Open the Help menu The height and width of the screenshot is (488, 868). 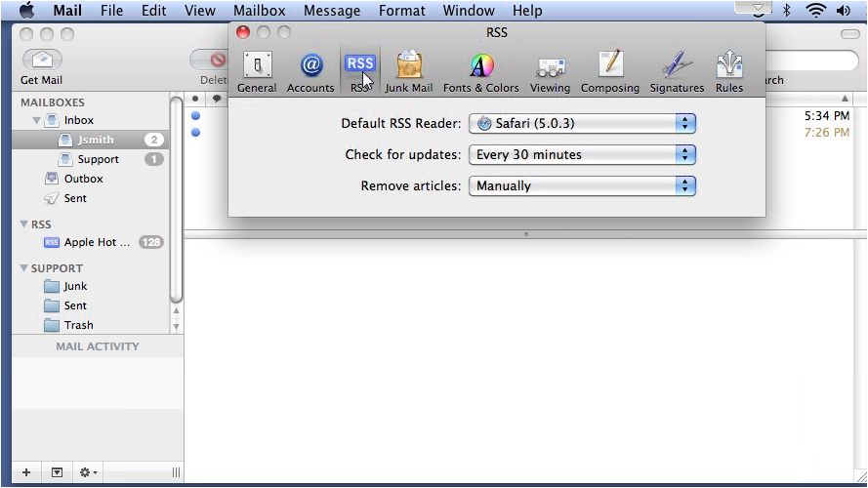(x=527, y=10)
